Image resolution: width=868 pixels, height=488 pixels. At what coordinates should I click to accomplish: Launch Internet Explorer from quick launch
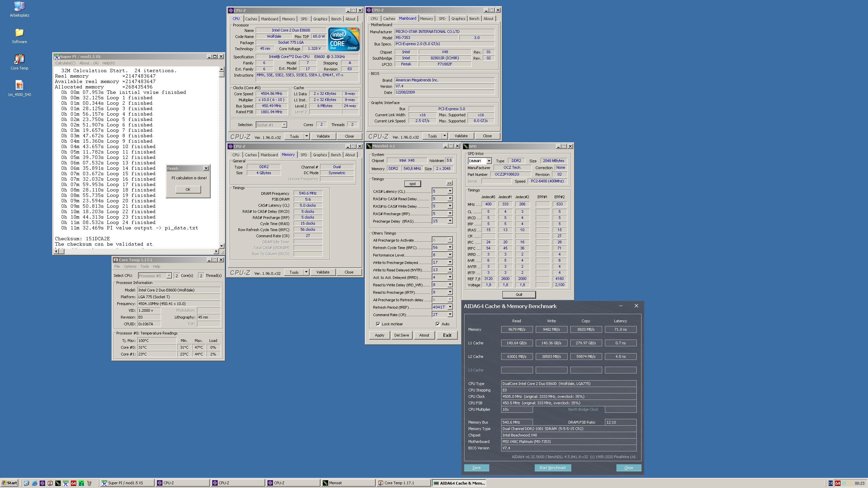click(34, 483)
